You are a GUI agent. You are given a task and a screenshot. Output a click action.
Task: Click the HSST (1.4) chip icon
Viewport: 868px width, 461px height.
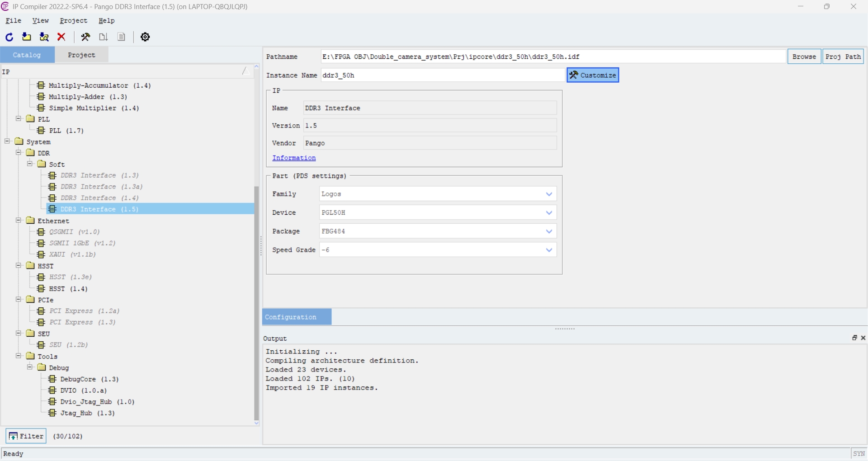41,289
